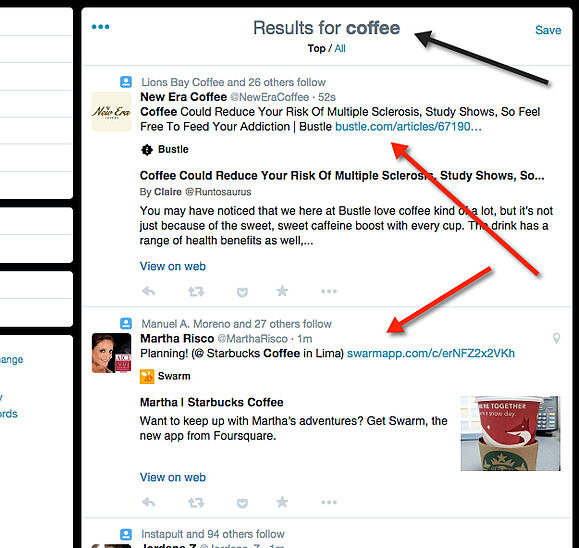Open Martha | Starbucks Coffee card title
The width and height of the screenshot is (579, 548).
click(212, 402)
